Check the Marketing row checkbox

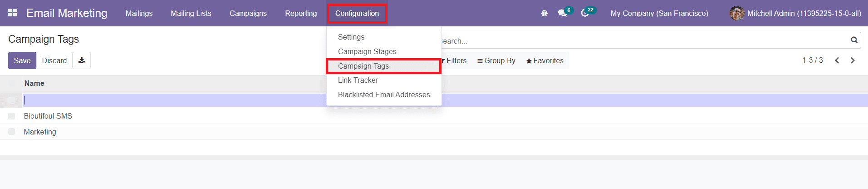coord(12,132)
